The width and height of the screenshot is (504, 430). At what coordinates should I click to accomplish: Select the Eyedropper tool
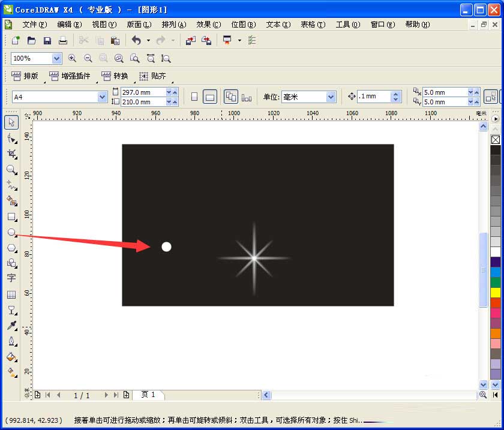point(11,326)
